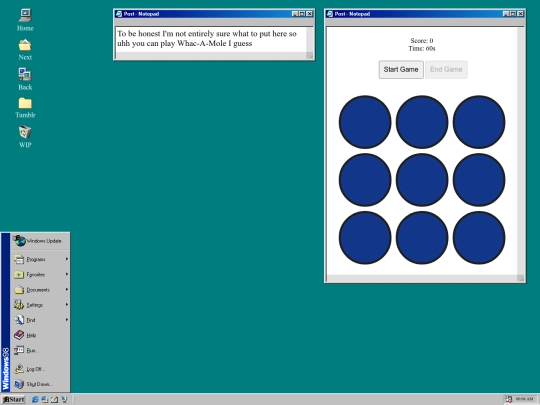Expand the Documents submenu
This screenshot has height=405, width=540.
pos(40,290)
